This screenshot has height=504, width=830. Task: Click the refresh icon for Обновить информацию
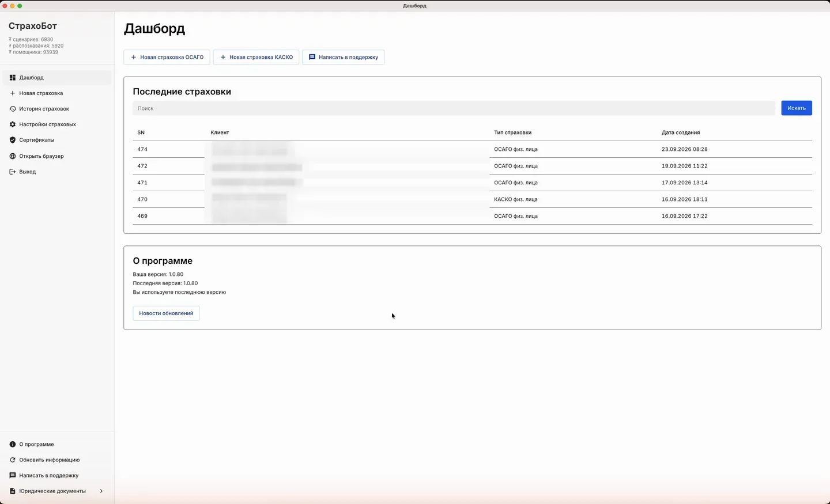[13, 460]
